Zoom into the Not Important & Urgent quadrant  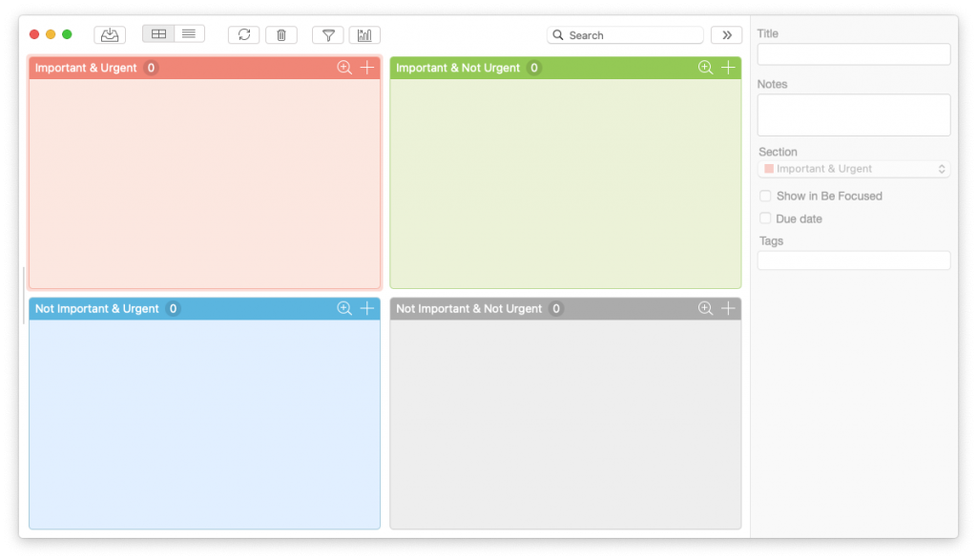343,308
